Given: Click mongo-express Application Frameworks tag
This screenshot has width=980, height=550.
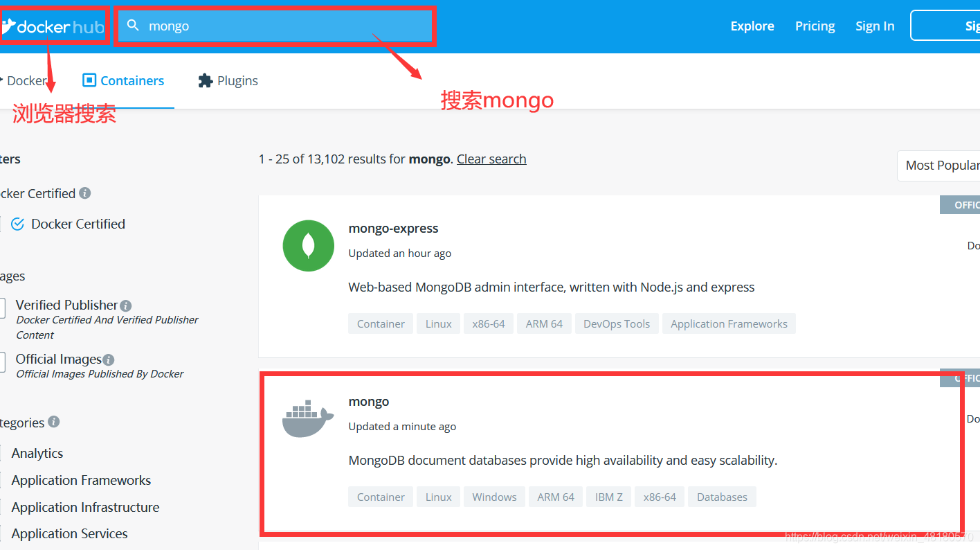Looking at the screenshot, I should click(x=729, y=323).
